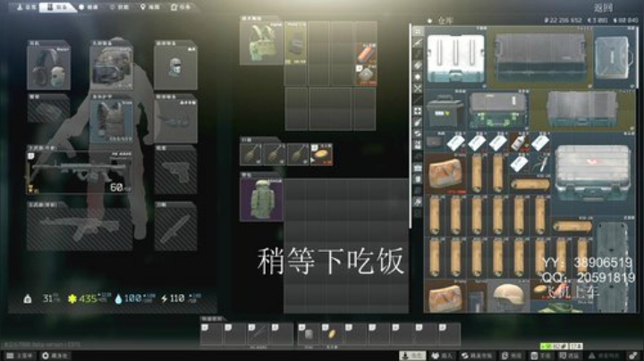Select the tactical rig icon
The image size is (644, 361).
[261, 43]
